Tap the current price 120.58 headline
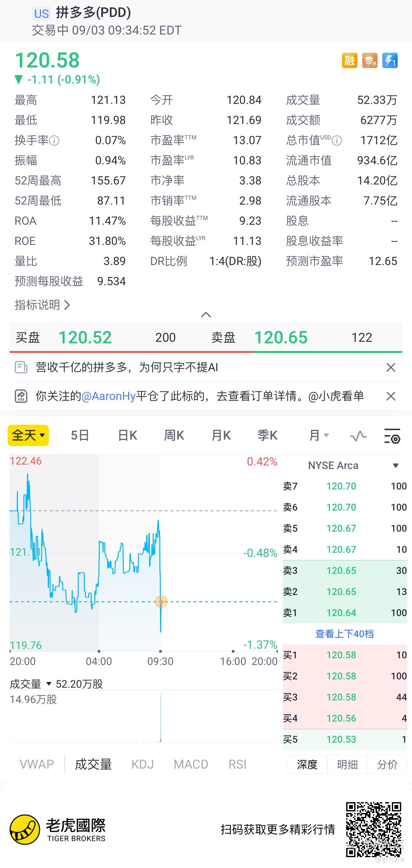The height and width of the screenshot is (868, 412). [47, 60]
